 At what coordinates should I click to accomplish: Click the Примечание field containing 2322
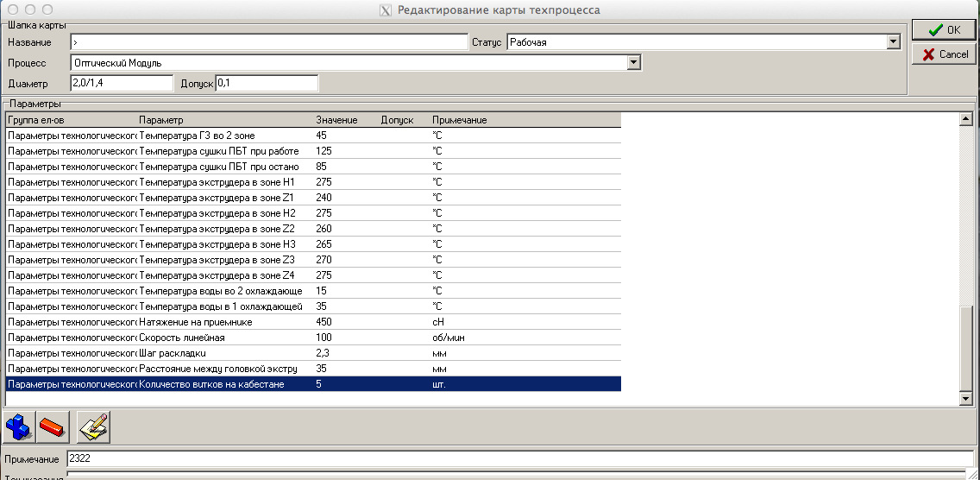click(519, 459)
